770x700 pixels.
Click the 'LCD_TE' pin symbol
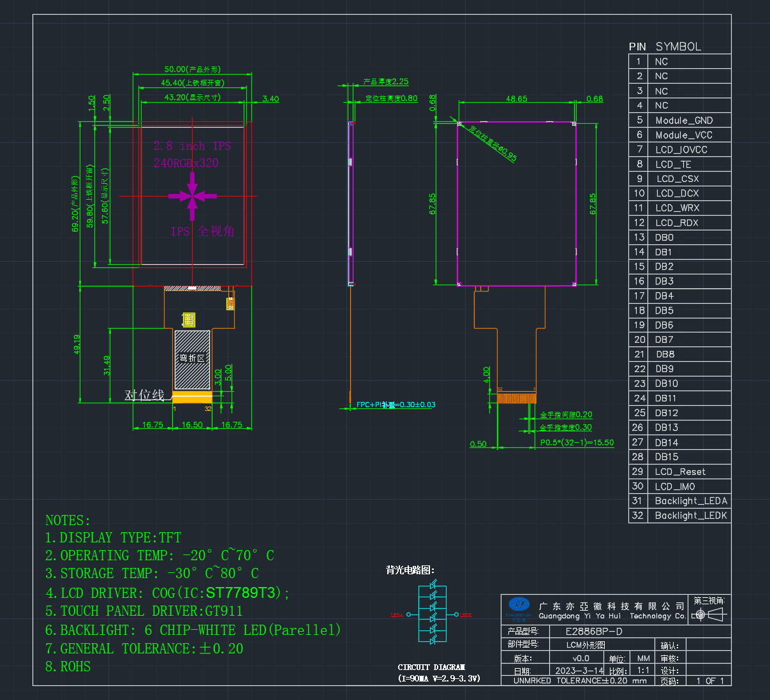[673, 164]
